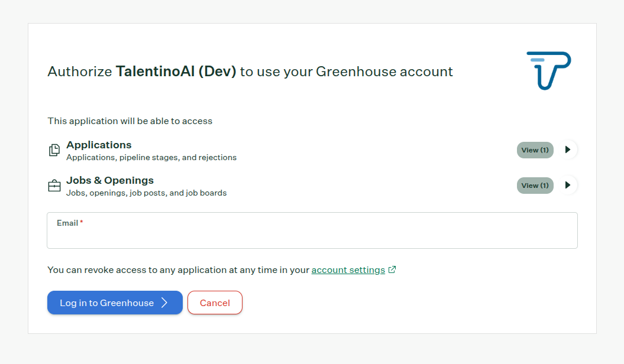Click 'This application will be able to access' text
Viewport: 624px width, 364px height.
click(x=130, y=121)
